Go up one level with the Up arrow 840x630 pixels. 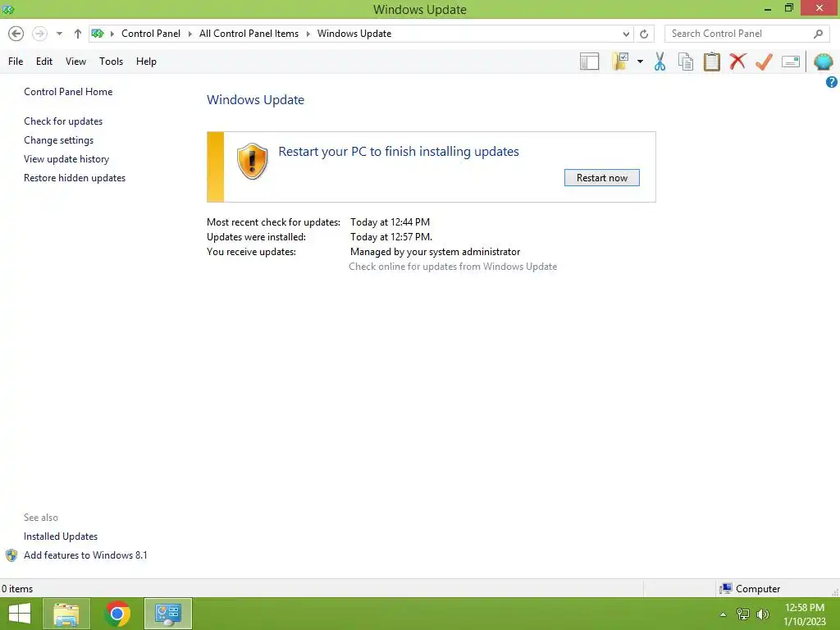[78, 34]
